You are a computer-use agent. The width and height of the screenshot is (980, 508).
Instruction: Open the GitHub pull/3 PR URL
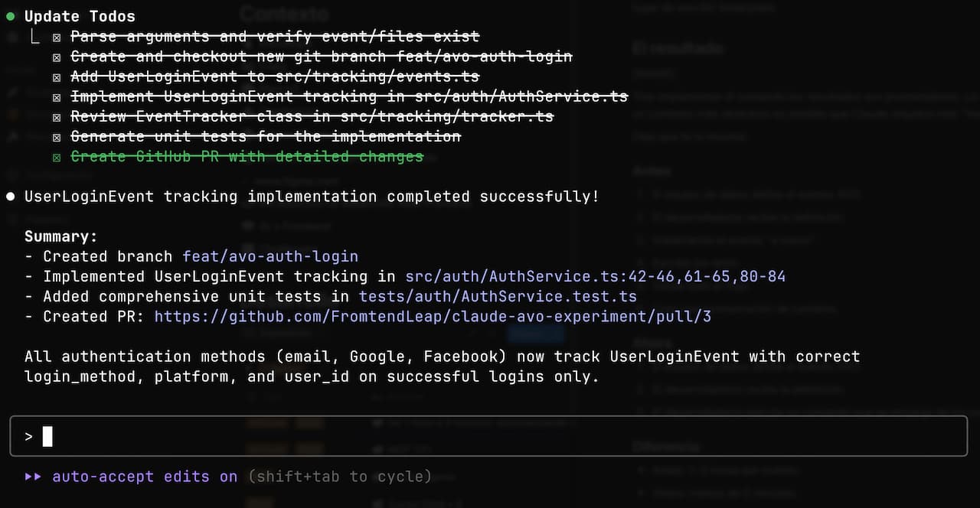432,316
